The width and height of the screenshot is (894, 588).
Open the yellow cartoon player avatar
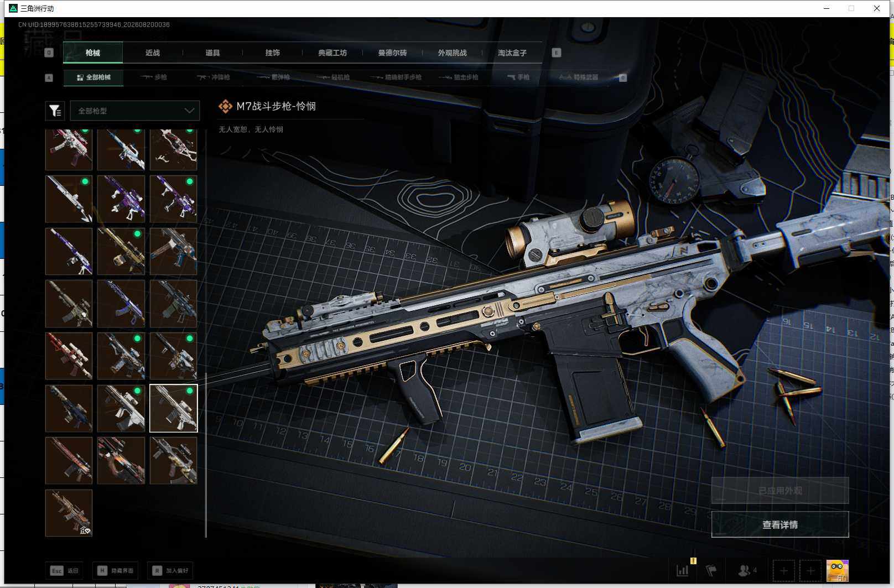click(x=837, y=570)
